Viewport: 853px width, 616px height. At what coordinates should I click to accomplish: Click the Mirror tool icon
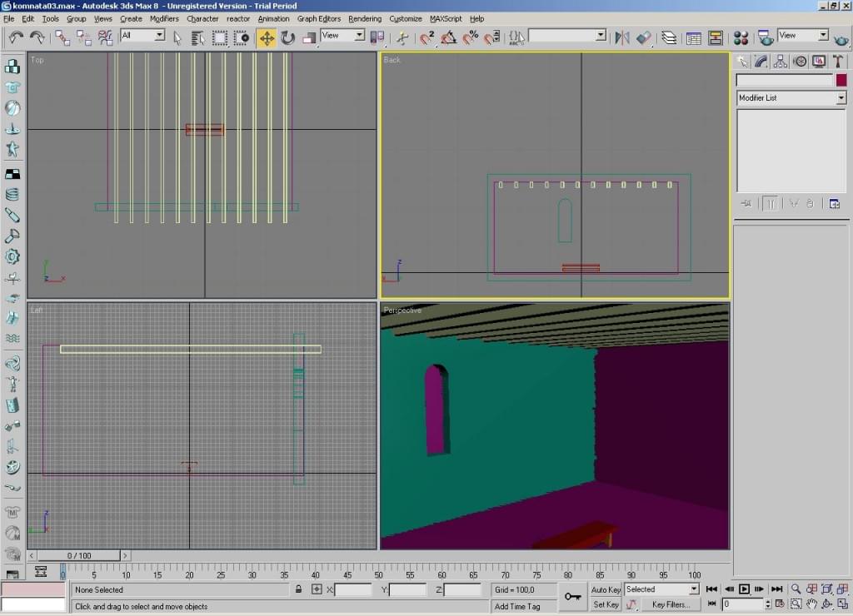point(621,37)
